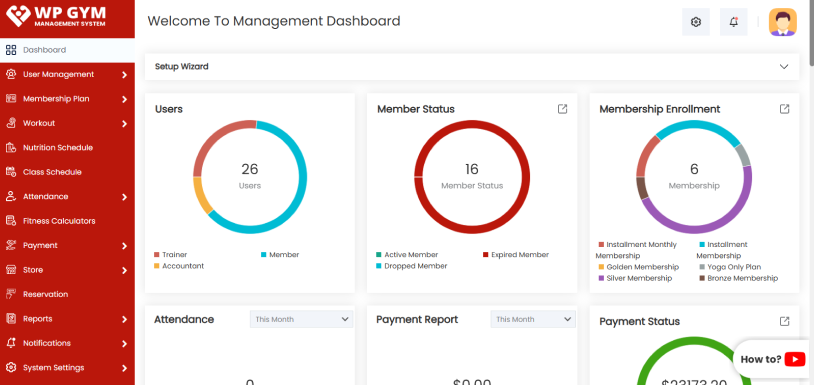The width and height of the screenshot is (814, 385).
Task: Expand System Settings submenu arrow
Action: click(x=125, y=368)
